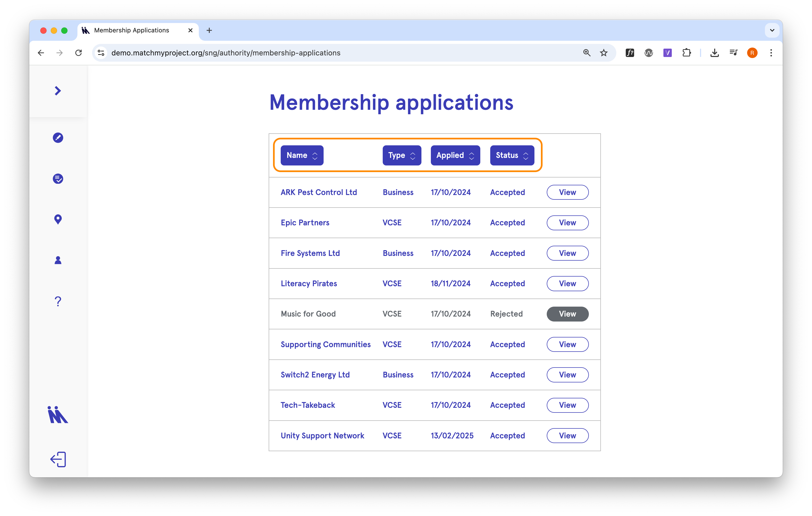Open Chrome three-dot menu
Viewport: 812px width, 516px height.
click(x=771, y=53)
